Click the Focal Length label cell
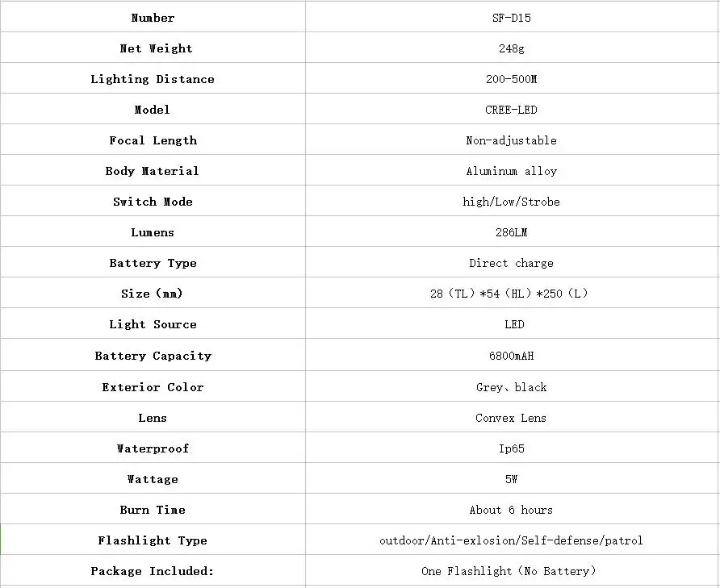This screenshot has height=588, width=720. [153, 140]
